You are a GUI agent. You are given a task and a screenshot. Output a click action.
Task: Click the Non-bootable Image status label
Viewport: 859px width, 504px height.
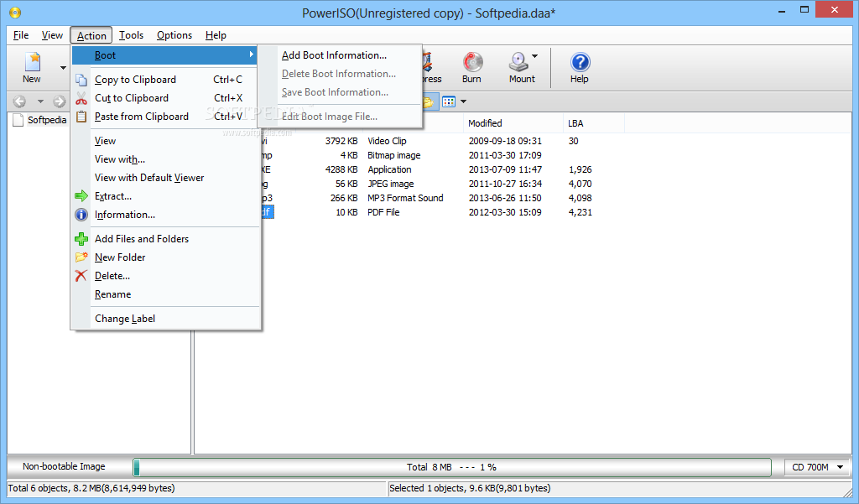(64, 467)
